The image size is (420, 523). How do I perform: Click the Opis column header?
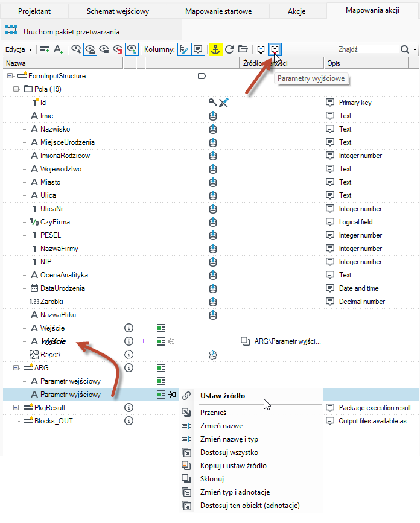coord(366,63)
